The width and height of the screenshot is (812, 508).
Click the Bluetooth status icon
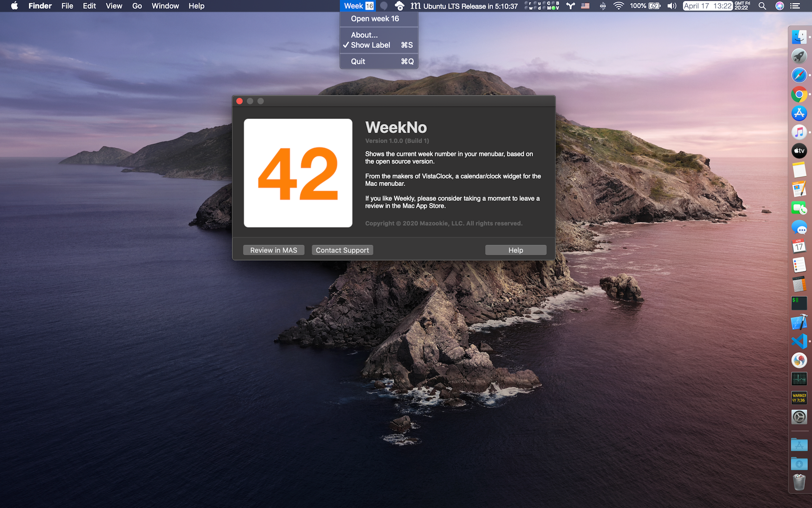(x=603, y=6)
